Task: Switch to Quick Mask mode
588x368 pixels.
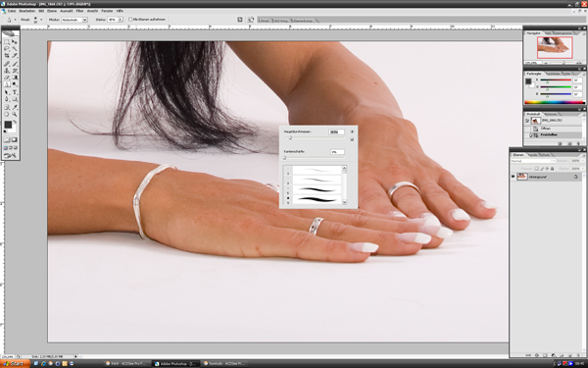Action: click(14, 139)
